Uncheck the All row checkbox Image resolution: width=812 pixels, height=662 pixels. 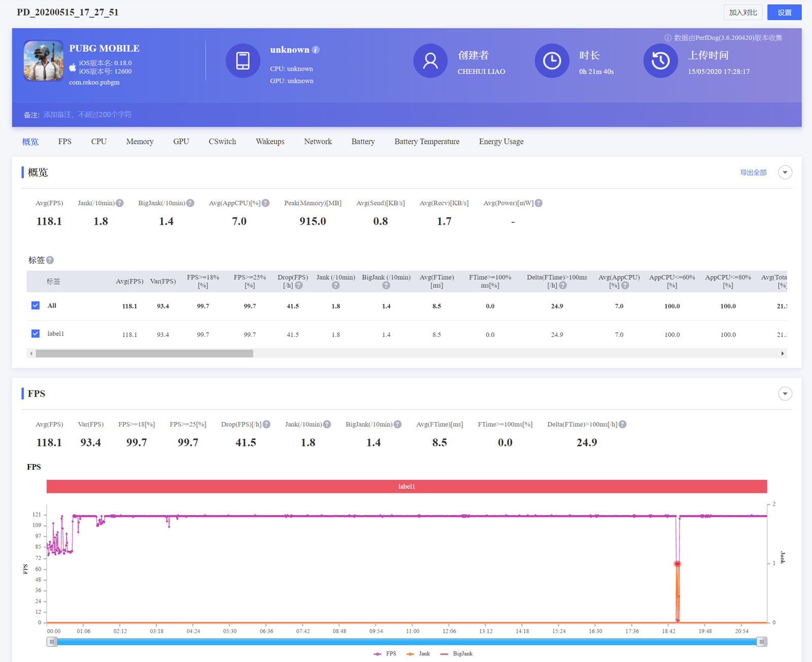tap(36, 305)
